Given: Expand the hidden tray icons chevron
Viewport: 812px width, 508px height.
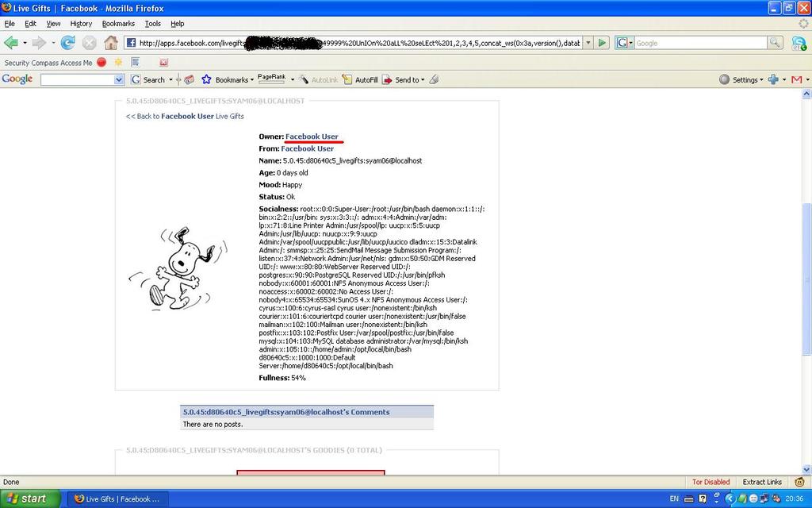Looking at the screenshot, I should 730,499.
